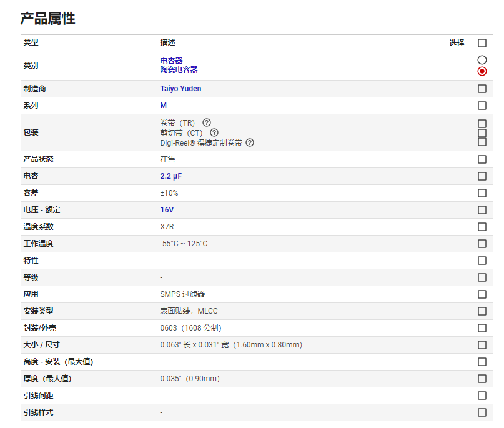Check the 容差 ±10% checkbox
504x428 pixels.
coord(482,193)
